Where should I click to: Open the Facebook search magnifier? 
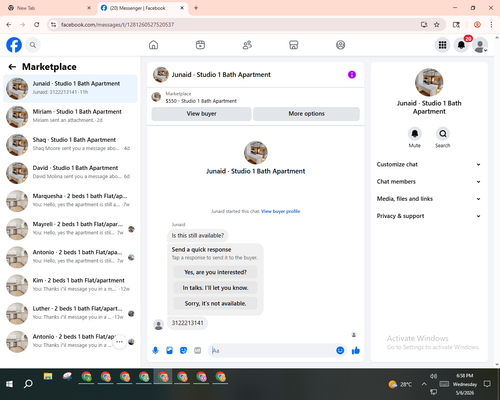pos(33,45)
